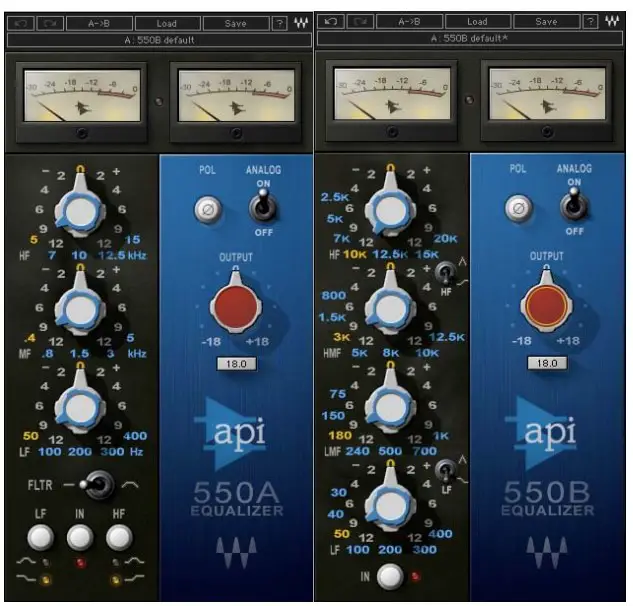Click the Load button in 550A
The width and height of the screenshot is (633, 606).
(x=167, y=23)
